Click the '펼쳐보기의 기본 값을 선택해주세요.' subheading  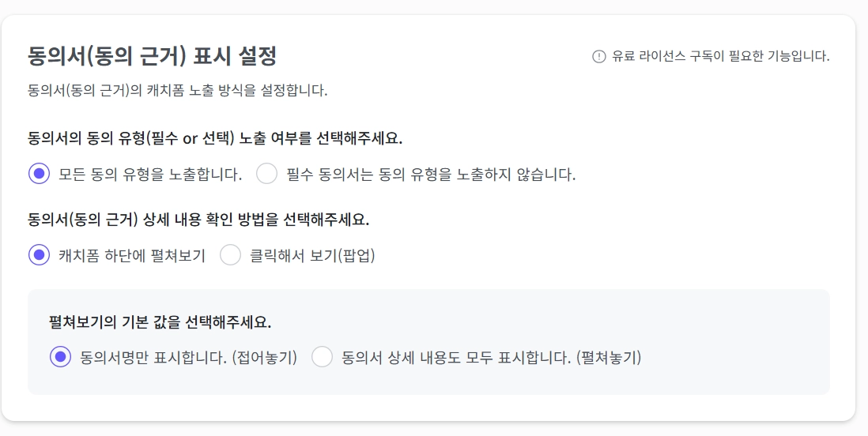coord(160,323)
